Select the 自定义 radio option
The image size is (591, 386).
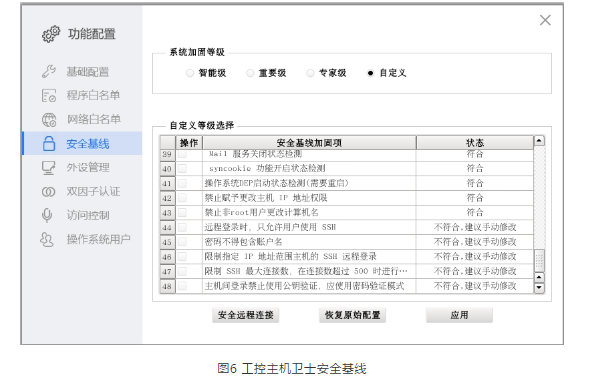click(x=371, y=73)
